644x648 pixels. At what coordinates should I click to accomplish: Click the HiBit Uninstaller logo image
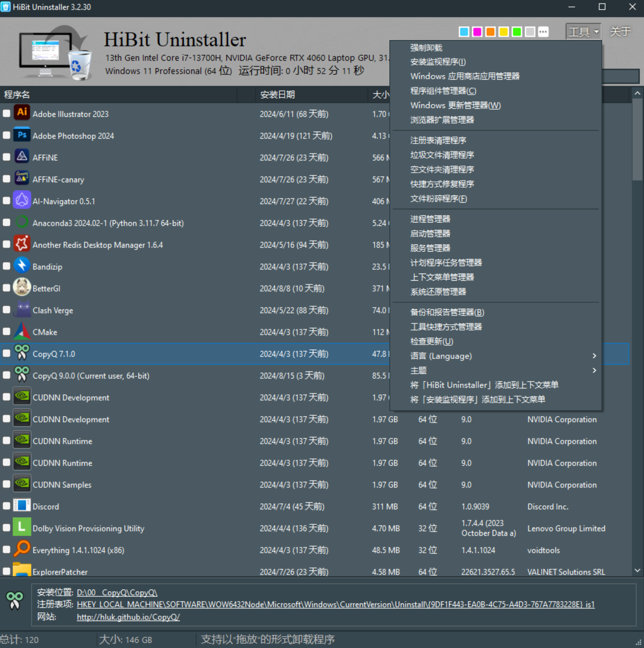point(56,52)
